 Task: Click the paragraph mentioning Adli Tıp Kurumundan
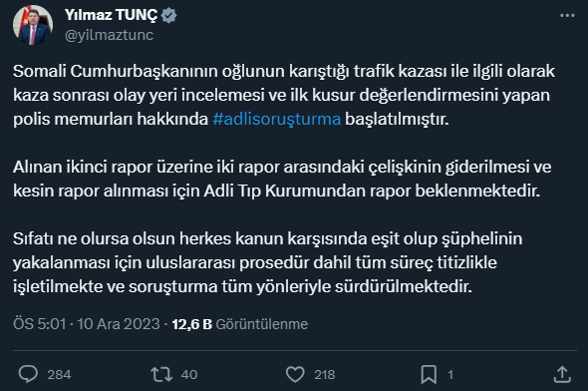point(282,179)
